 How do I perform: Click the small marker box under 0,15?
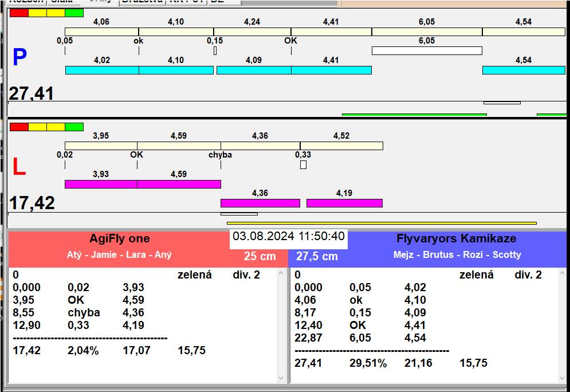pyautogui.click(x=215, y=51)
